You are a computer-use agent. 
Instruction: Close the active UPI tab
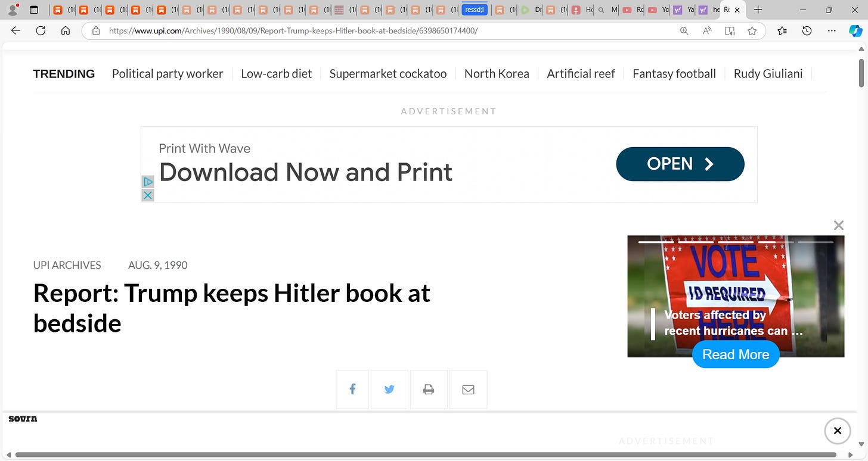737,10
